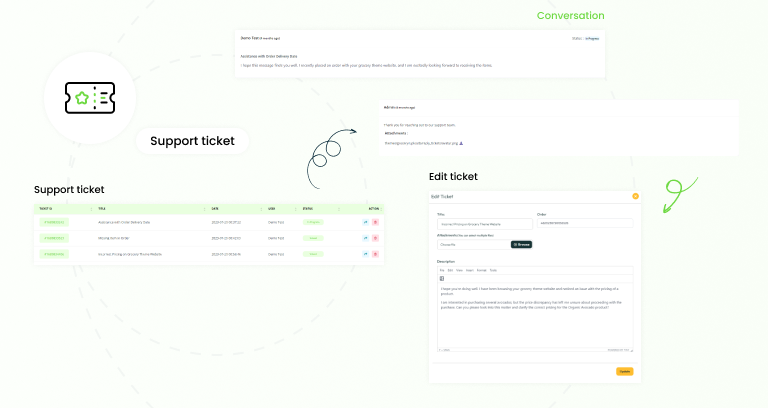768x408 pixels.
Task: Delete the second ticket row
Action: [x=376, y=238]
